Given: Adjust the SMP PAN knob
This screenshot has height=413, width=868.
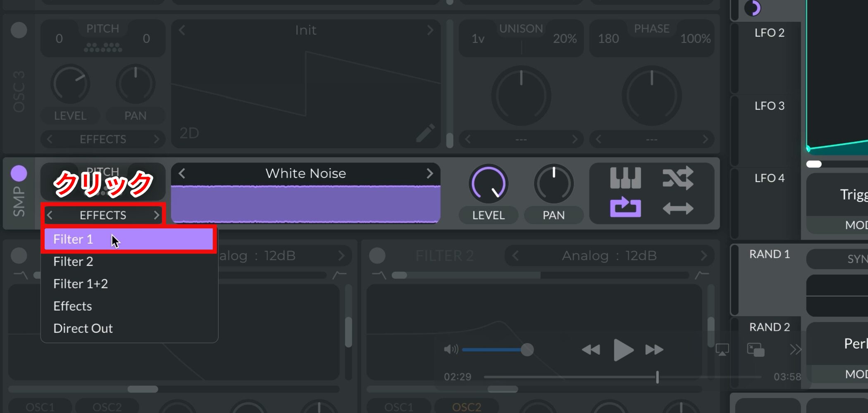Looking at the screenshot, I should pyautogui.click(x=553, y=184).
